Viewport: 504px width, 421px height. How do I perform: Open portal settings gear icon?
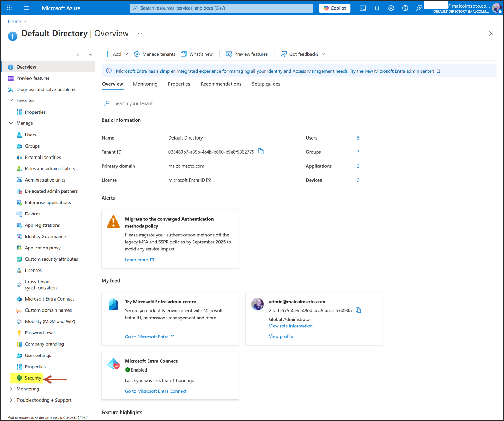pos(391,8)
